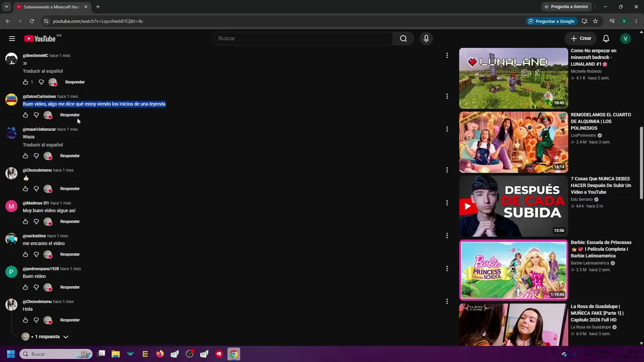Open a new browser tab
Image resolution: width=644 pixels, height=362 pixels.
pyautogui.click(x=98, y=7)
